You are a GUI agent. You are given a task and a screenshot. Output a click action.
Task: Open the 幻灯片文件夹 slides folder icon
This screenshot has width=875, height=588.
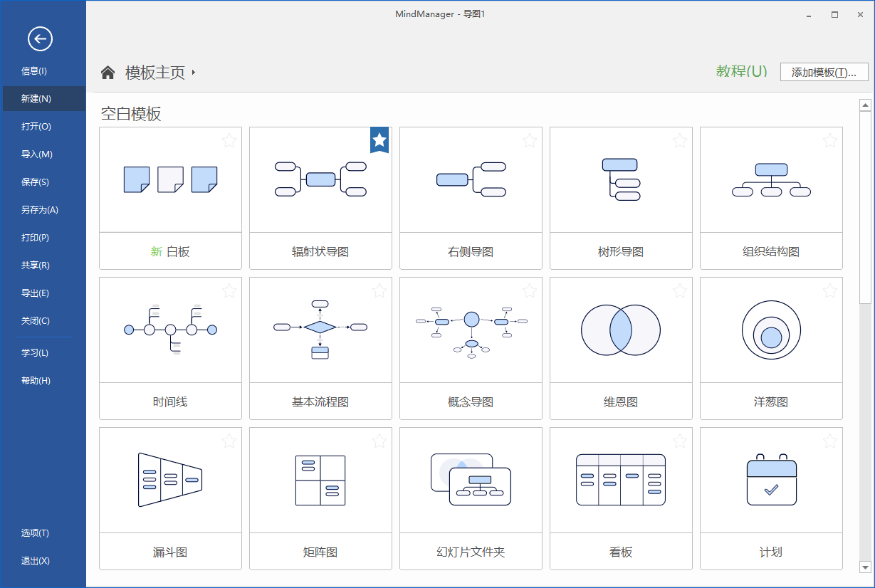pyautogui.click(x=471, y=480)
